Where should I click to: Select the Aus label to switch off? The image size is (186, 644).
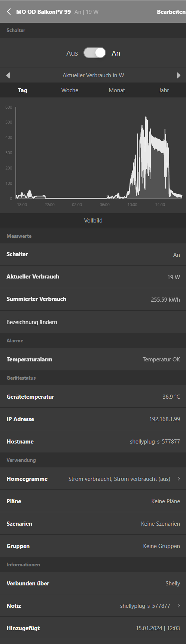(x=72, y=53)
